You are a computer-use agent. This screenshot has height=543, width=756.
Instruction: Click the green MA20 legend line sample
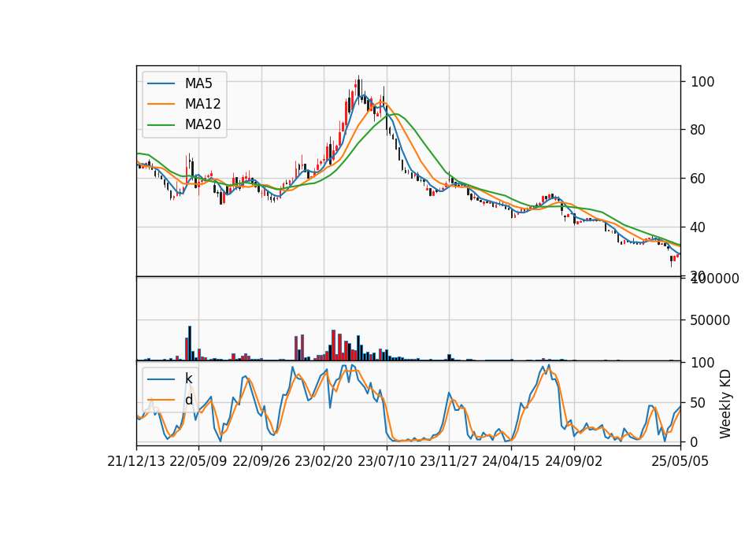pyautogui.click(x=161, y=125)
